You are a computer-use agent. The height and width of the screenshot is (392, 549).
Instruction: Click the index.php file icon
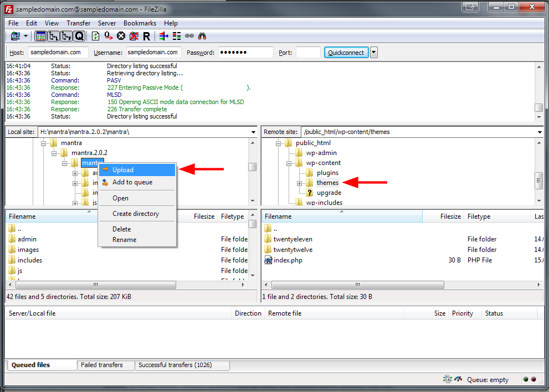click(x=268, y=260)
